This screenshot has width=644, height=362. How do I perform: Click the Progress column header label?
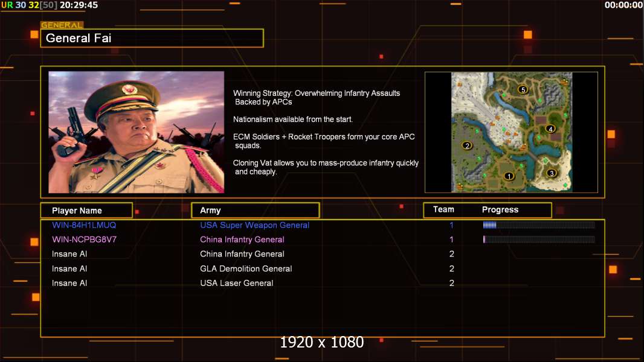pos(500,209)
